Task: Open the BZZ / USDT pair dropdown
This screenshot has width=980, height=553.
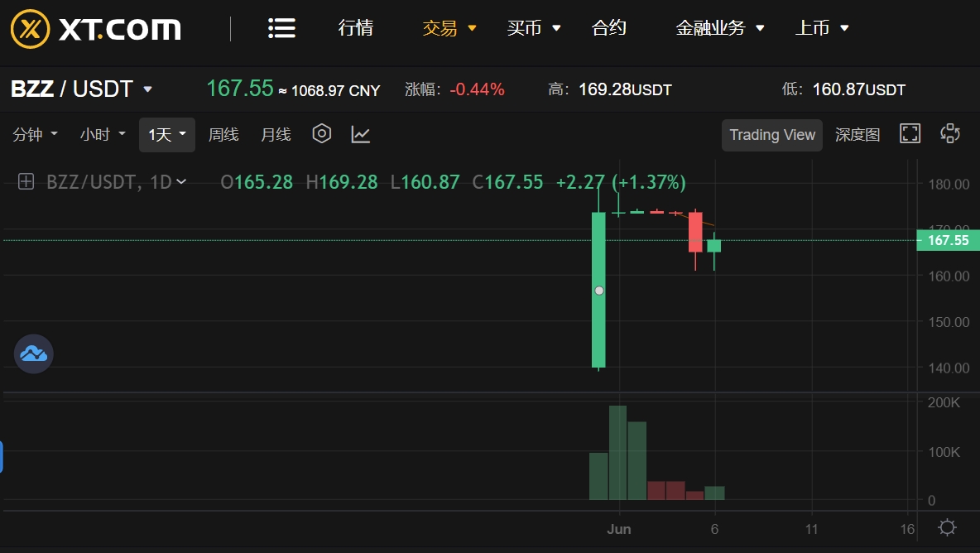Action: [81, 89]
